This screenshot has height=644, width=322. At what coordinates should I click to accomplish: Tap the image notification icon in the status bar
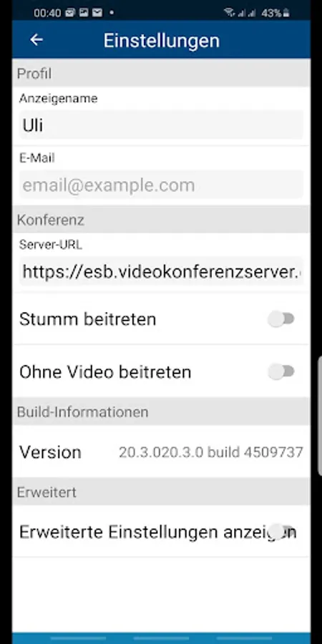(x=84, y=13)
